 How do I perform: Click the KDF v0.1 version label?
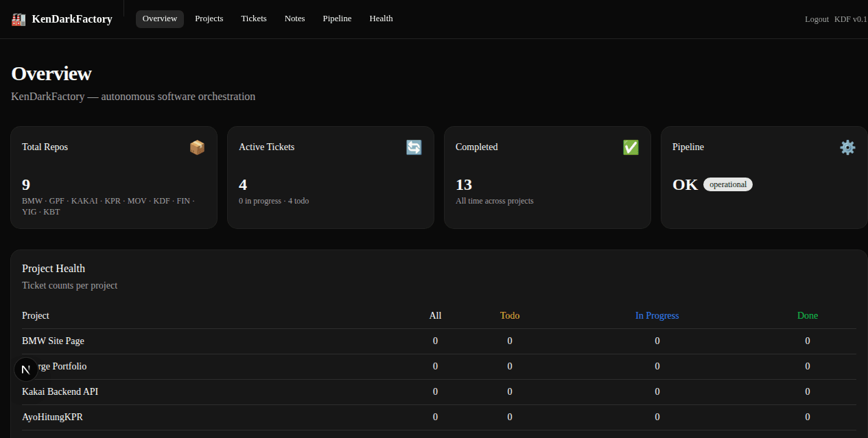click(x=851, y=19)
